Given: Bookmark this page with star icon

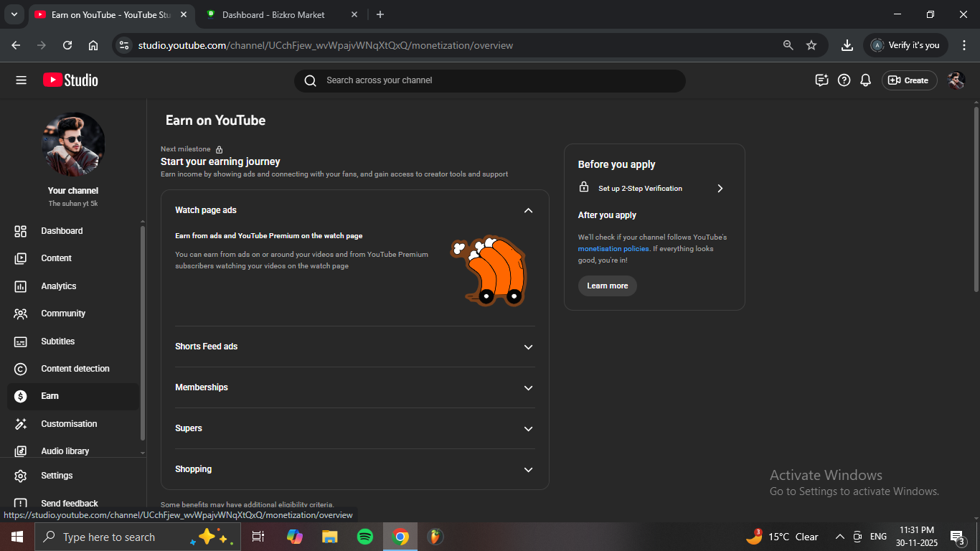Looking at the screenshot, I should click(x=811, y=45).
